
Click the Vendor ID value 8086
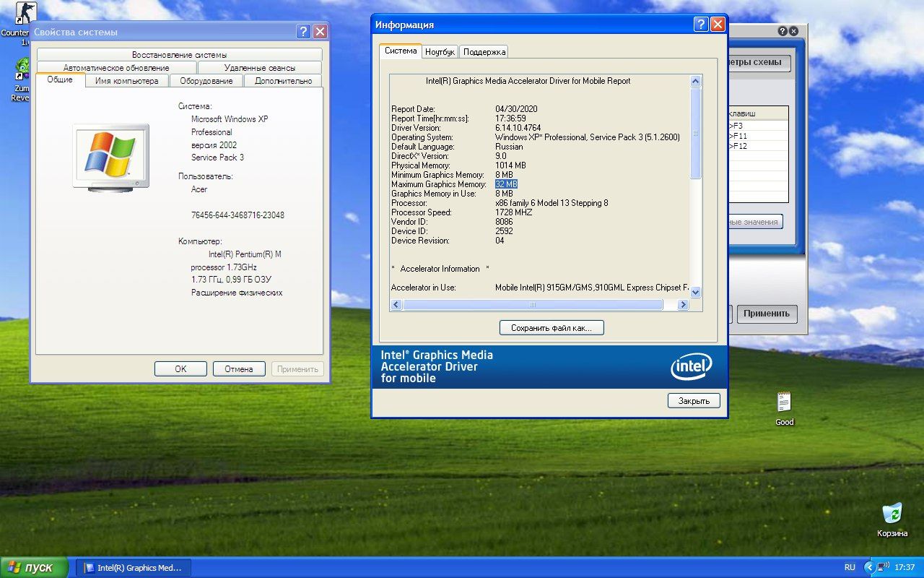(x=504, y=222)
